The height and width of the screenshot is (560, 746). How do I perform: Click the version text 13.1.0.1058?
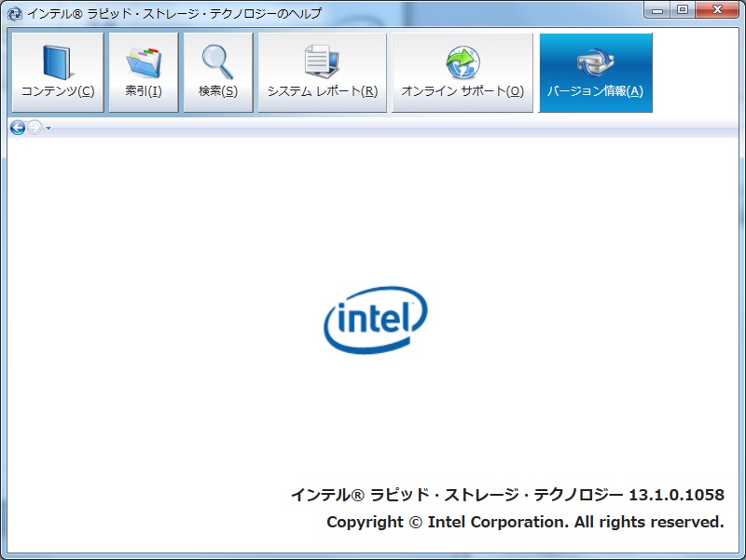coord(677,495)
